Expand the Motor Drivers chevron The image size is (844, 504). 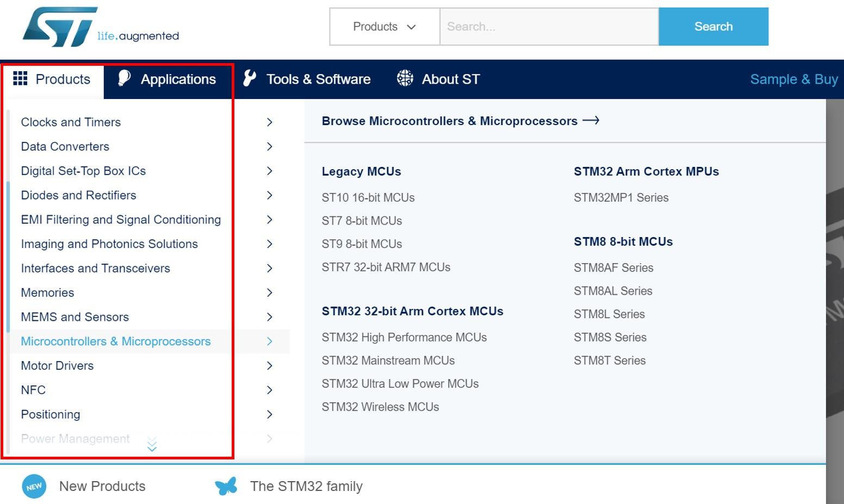(270, 366)
